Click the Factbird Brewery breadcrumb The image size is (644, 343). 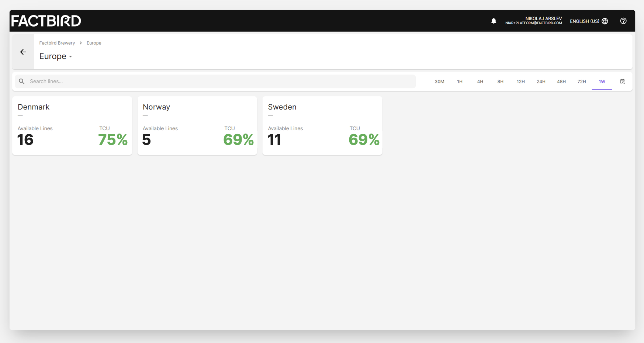click(x=57, y=43)
